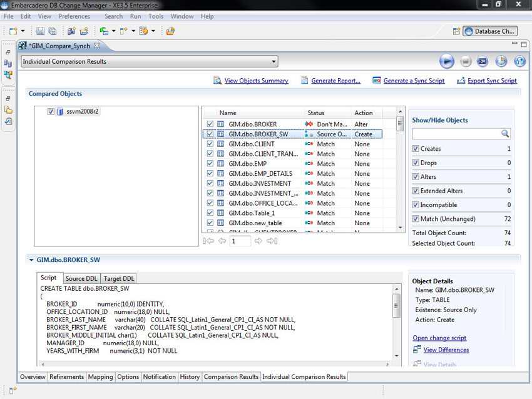Screen dimensions: 532x399
Task: Click the Save disk icon
Action: pos(41,31)
